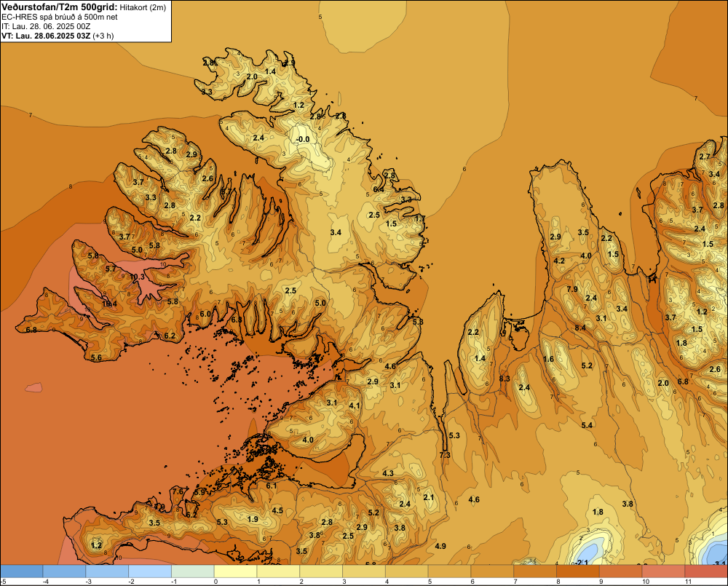Click the '5.9' temperature value

click(199, 492)
